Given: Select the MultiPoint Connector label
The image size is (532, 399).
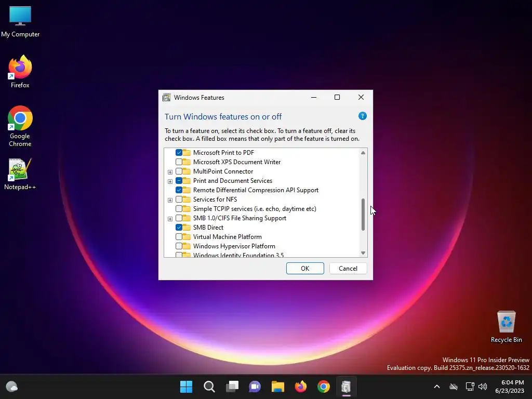Looking at the screenshot, I should point(223,171).
